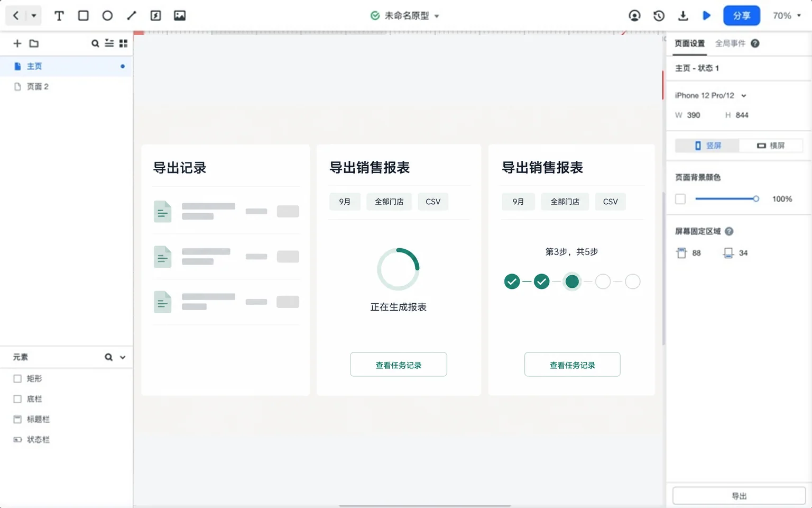812x508 pixels.
Task: Open the page background color swatch
Action: 680,199
